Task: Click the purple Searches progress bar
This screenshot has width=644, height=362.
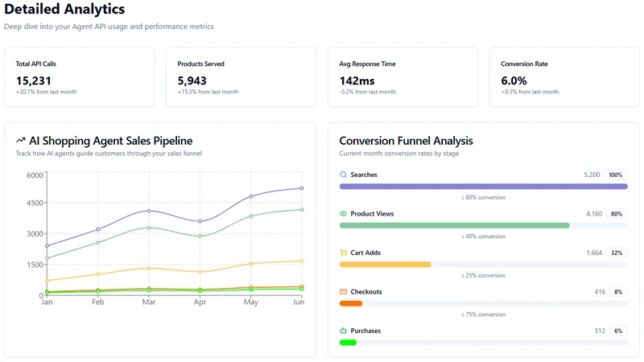Action: (x=484, y=187)
